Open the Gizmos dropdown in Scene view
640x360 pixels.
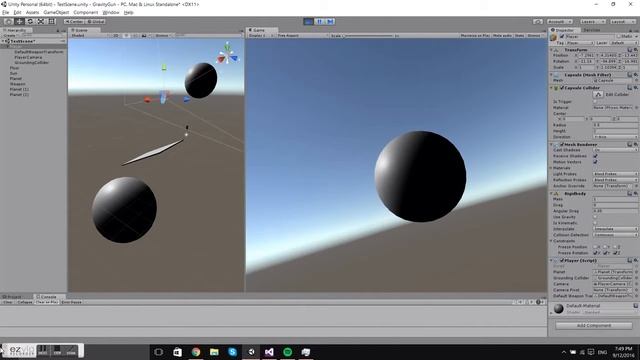[x=163, y=36]
